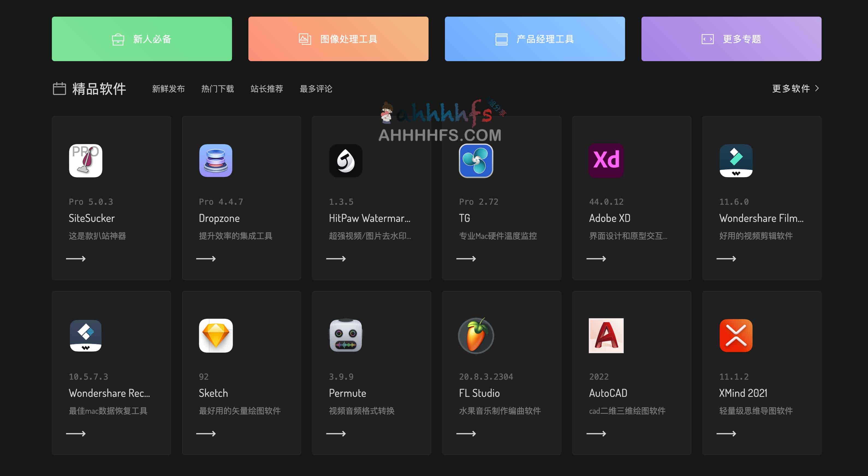The width and height of the screenshot is (868, 476).
Task: Click the FL Studio fruit icon
Action: pos(476,335)
